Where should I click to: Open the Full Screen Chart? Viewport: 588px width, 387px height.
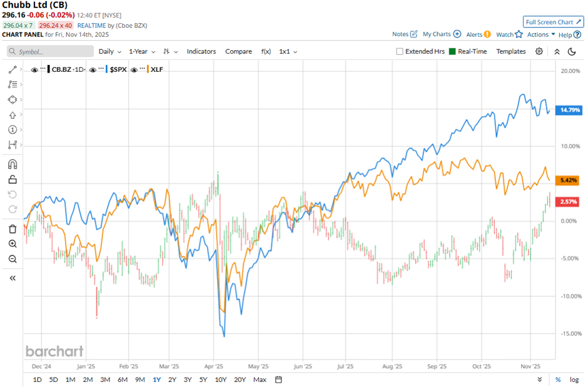(553, 22)
